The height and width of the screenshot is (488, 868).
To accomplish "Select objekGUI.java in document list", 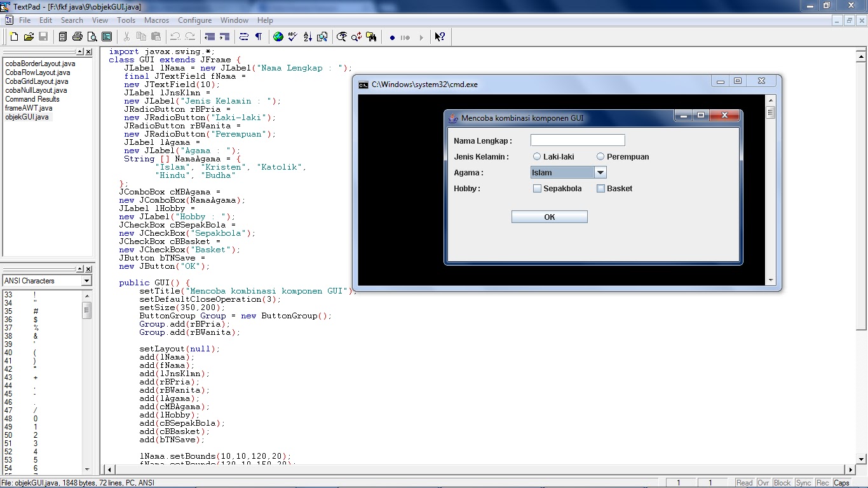I will pyautogui.click(x=27, y=117).
